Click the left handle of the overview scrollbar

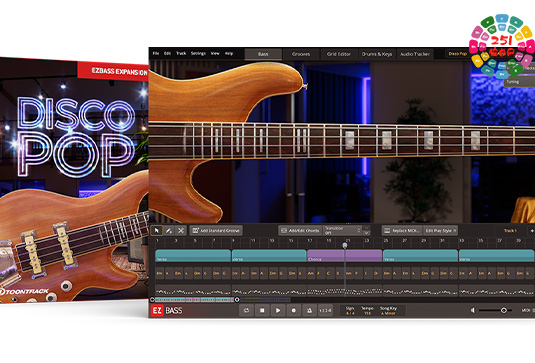pyautogui.click(x=152, y=300)
